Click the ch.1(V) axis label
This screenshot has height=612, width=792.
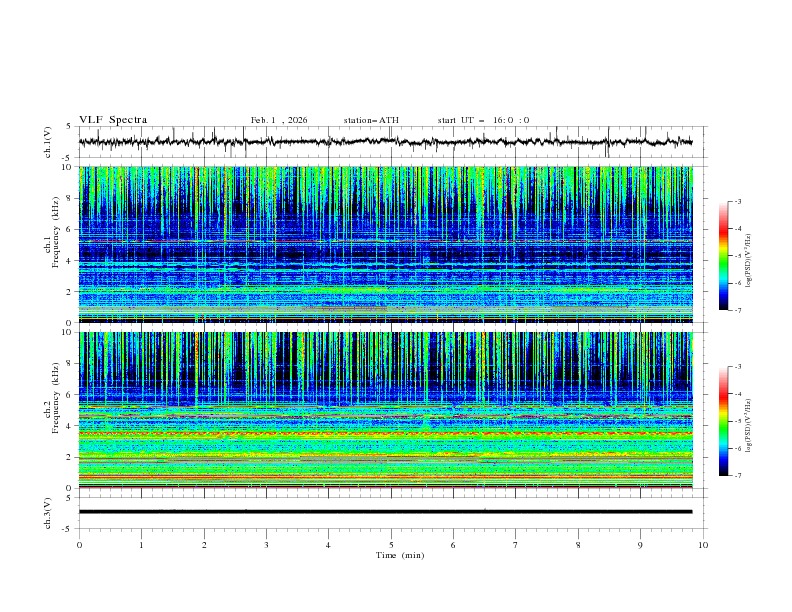click(49, 142)
